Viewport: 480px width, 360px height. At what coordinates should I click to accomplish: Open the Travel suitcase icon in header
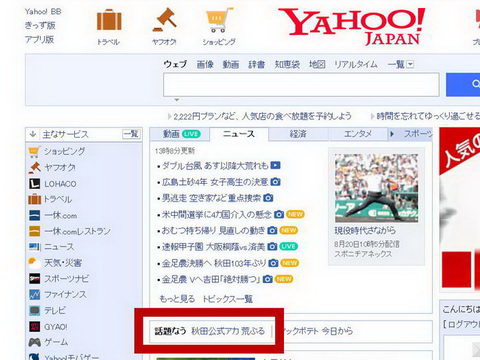pos(109,20)
